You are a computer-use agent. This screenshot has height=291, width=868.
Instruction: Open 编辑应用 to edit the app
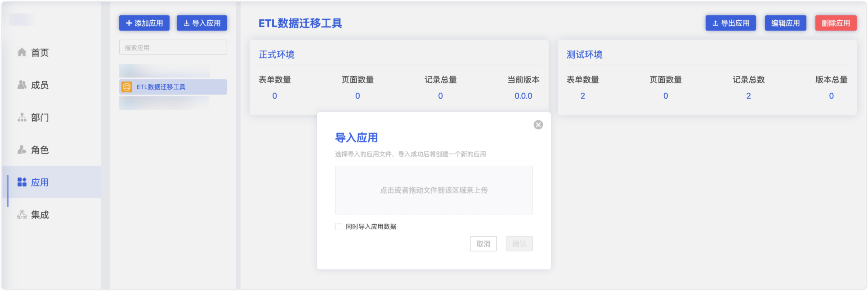(x=785, y=23)
